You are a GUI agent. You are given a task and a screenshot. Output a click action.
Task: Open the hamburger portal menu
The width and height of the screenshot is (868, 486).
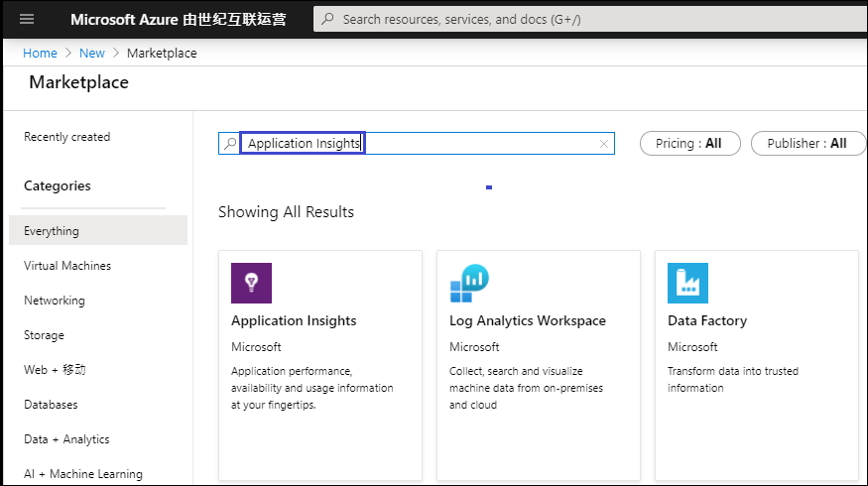click(27, 19)
